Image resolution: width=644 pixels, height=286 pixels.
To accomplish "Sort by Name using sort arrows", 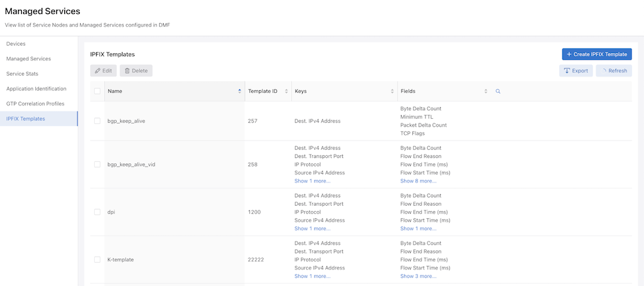I will point(239,92).
